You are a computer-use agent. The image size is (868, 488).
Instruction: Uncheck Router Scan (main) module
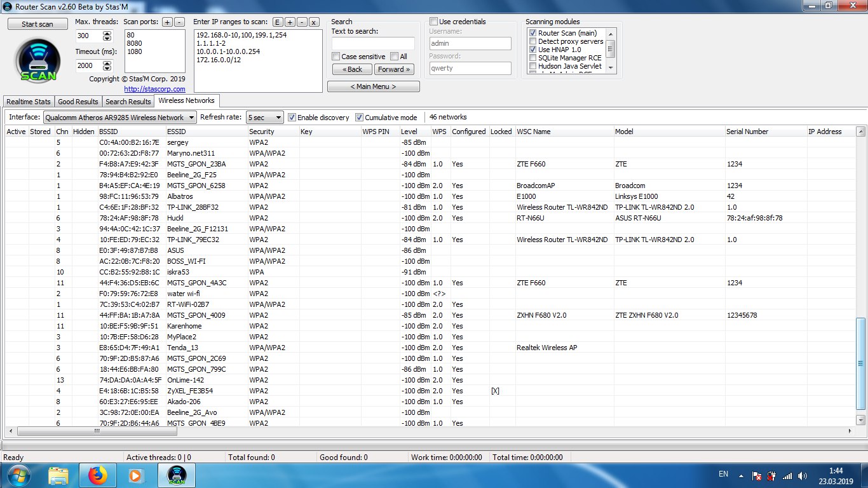[533, 33]
